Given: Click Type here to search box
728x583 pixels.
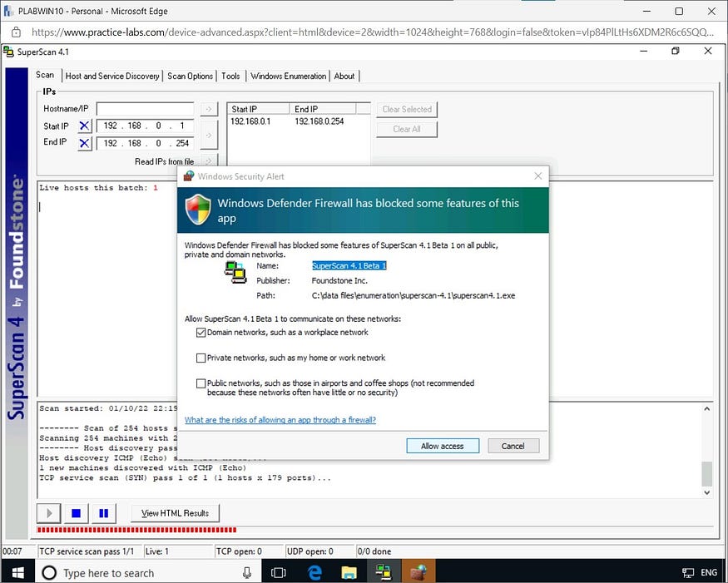Looking at the screenshot, I should coord(149,573).
